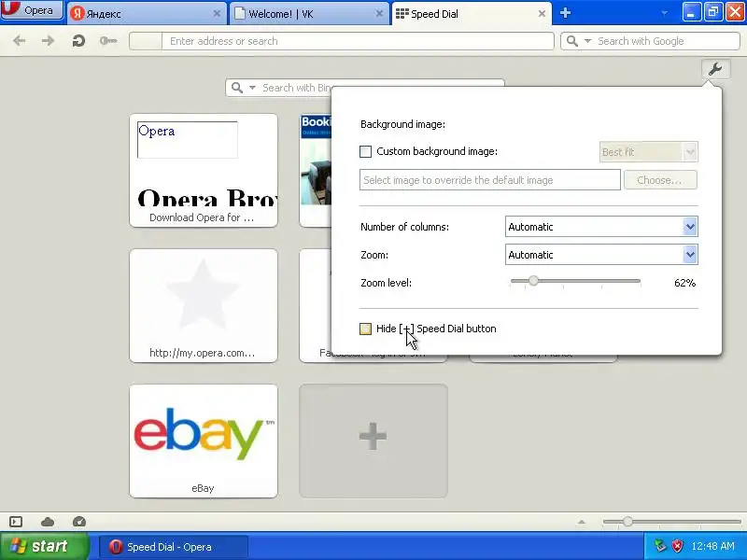The width and height of the screenshot is (747, 560).
Task: Toggle the Speed Dial wrench settings icon
Action: [715, 69]
